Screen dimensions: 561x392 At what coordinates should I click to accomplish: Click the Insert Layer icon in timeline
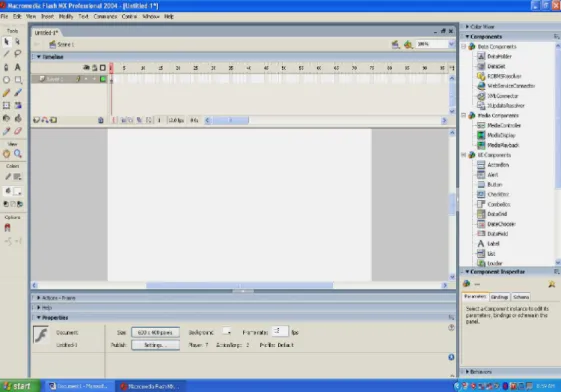click(x=36, y=120)
